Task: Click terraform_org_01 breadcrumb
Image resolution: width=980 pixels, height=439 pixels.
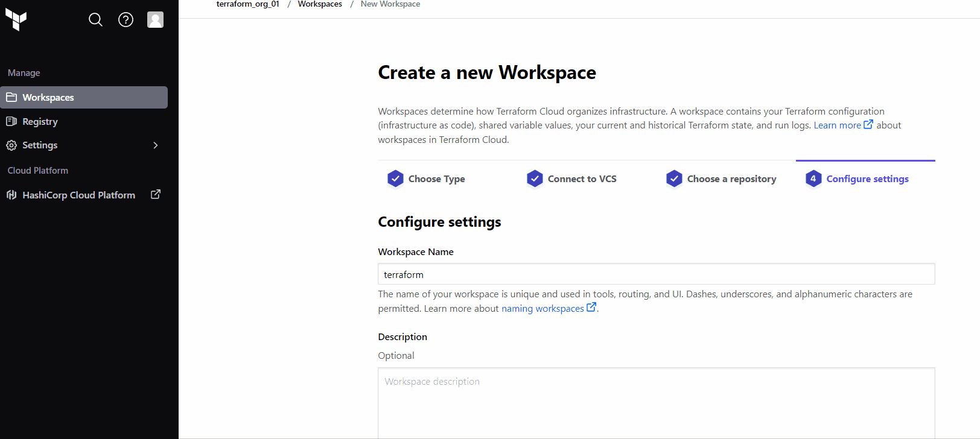Action: click(x=248, y=4)
